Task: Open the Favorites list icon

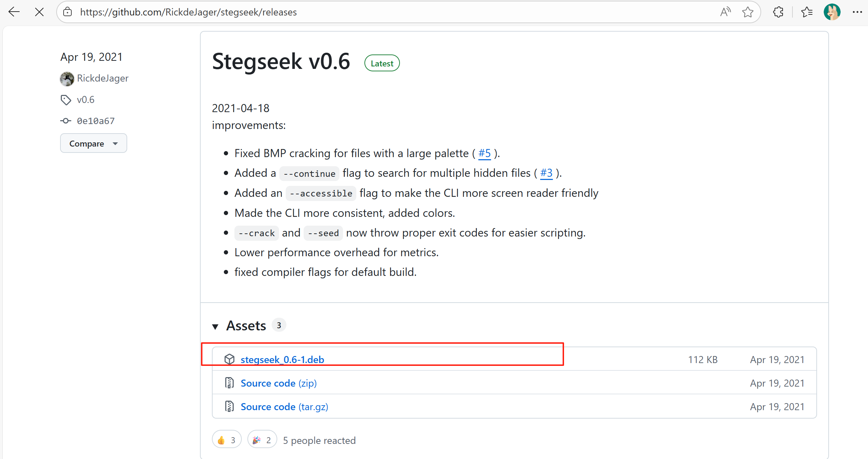Action: point(807,12)
